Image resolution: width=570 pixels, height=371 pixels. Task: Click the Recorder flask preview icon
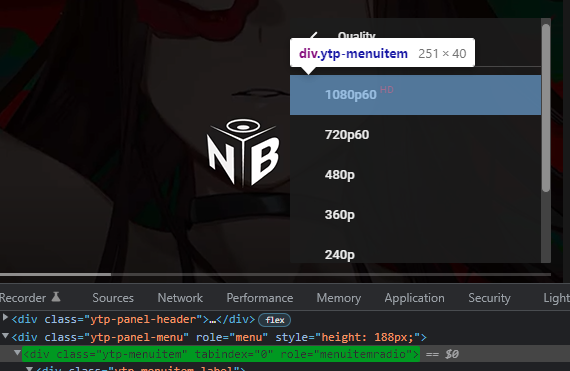point(56,297)
